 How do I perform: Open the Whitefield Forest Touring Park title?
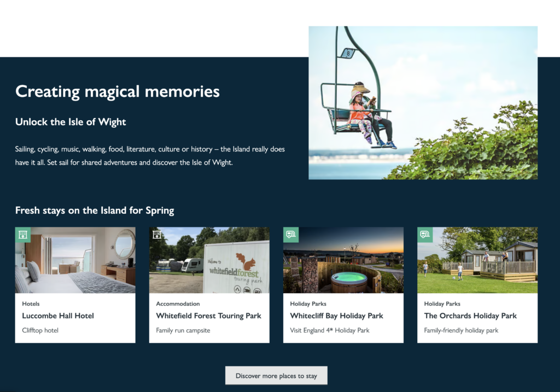click(208, 315)
